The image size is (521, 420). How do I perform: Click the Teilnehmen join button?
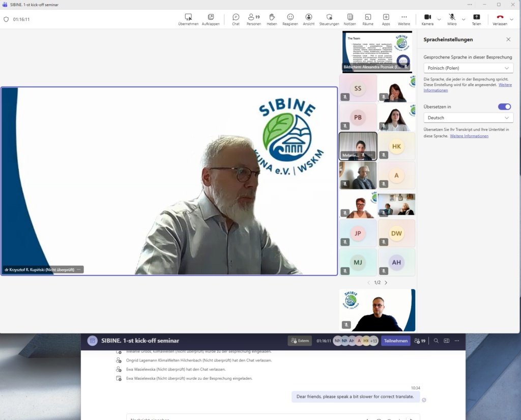point(395,341)
